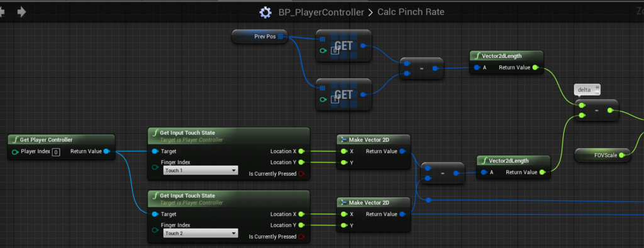Click output pin of the lower GET node
644x248 pixels.
(363, 94)
